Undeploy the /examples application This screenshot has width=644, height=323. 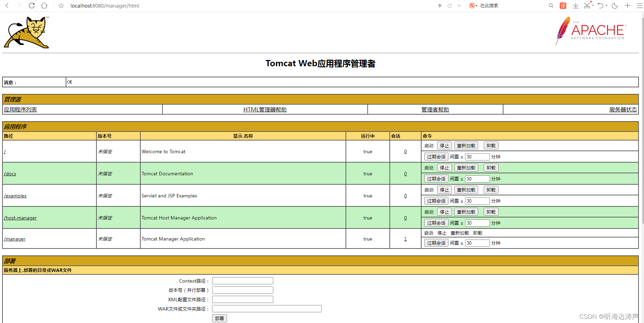coord(491,190)
